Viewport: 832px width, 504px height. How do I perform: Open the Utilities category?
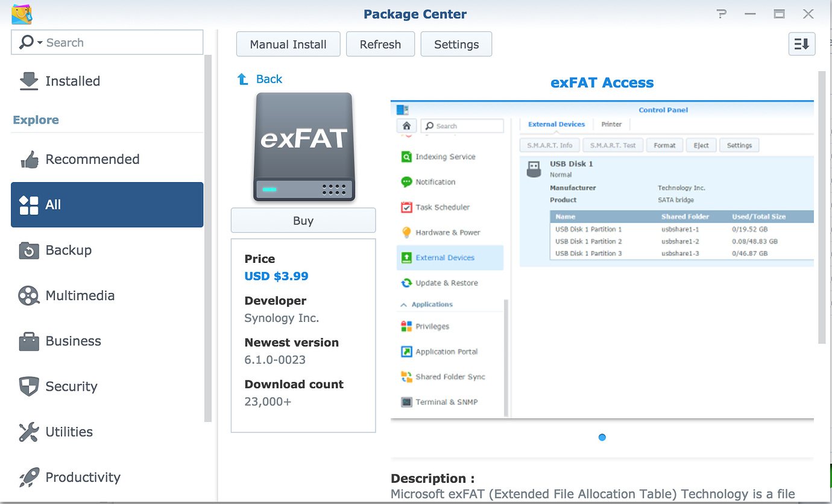[x=107, y=432]
